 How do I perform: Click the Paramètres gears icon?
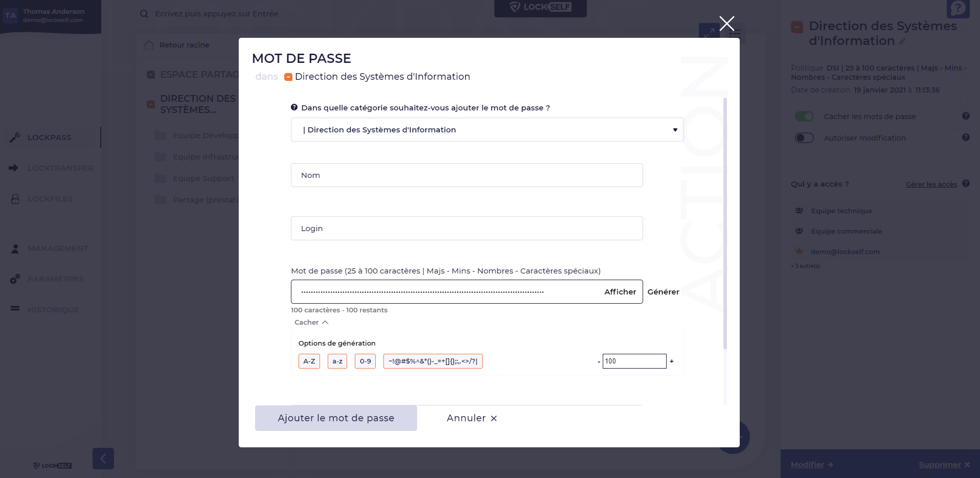pyautogui.click(x=15, y=279)
